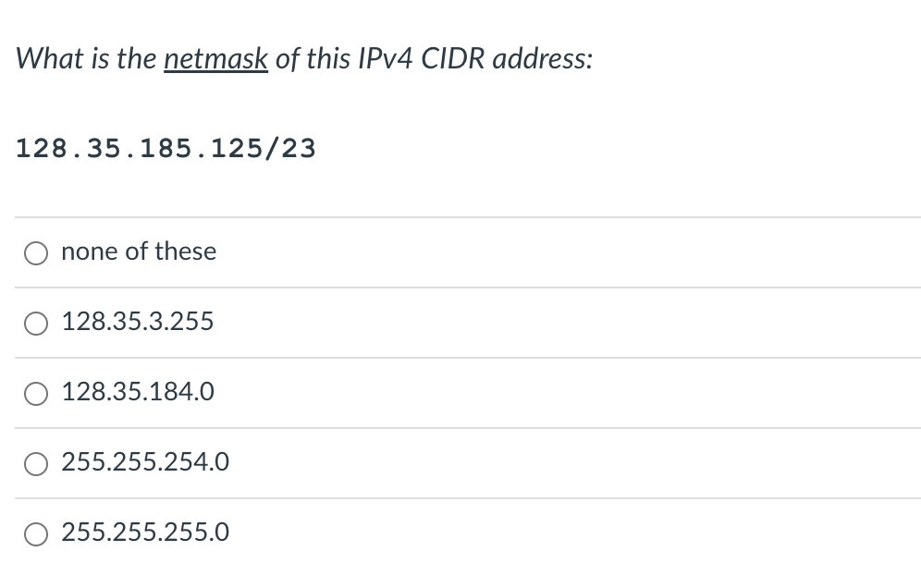Click the CIDR address 128.35.185.125/23
This screenshot has width=921, height=588.
[x=166, y=147]
